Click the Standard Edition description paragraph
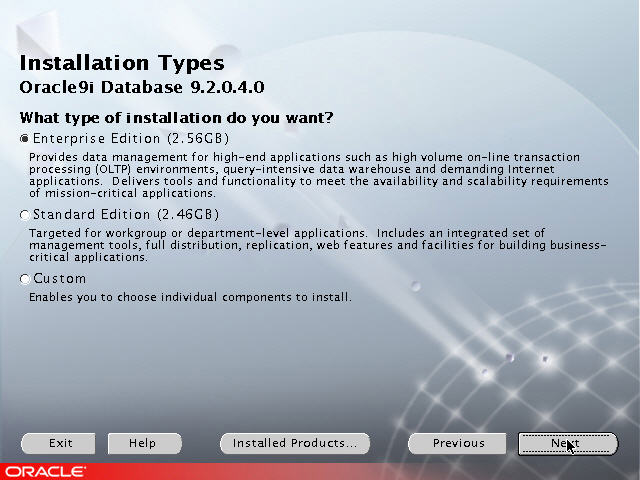Viewport: 640px width, 480px height. point(318,245)
